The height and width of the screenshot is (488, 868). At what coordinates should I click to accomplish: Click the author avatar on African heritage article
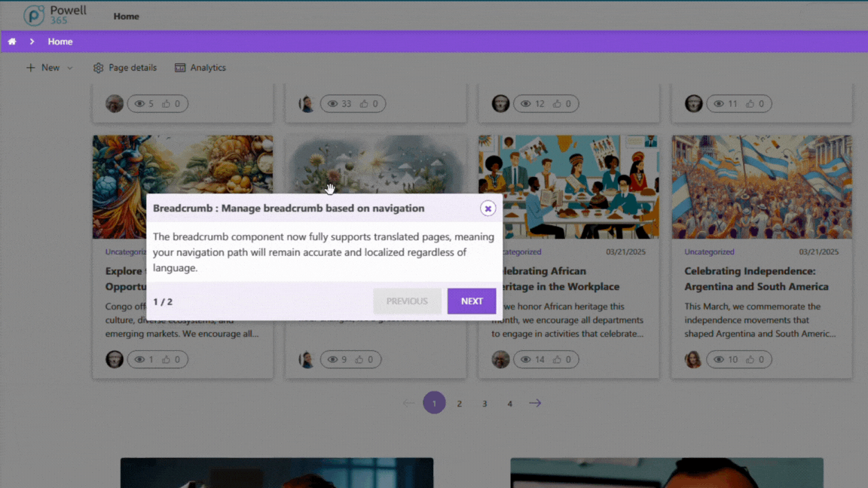pyautogui.click(x=500, y=359)
